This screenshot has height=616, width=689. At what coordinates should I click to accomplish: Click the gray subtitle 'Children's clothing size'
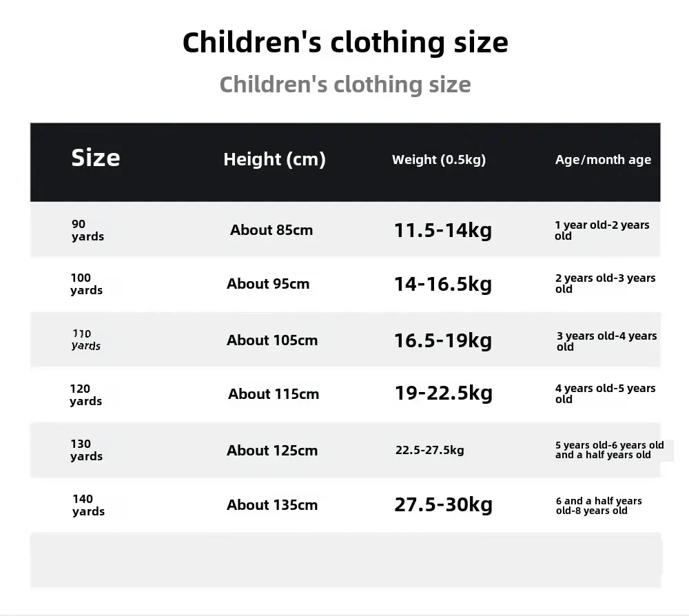point(345,85)
